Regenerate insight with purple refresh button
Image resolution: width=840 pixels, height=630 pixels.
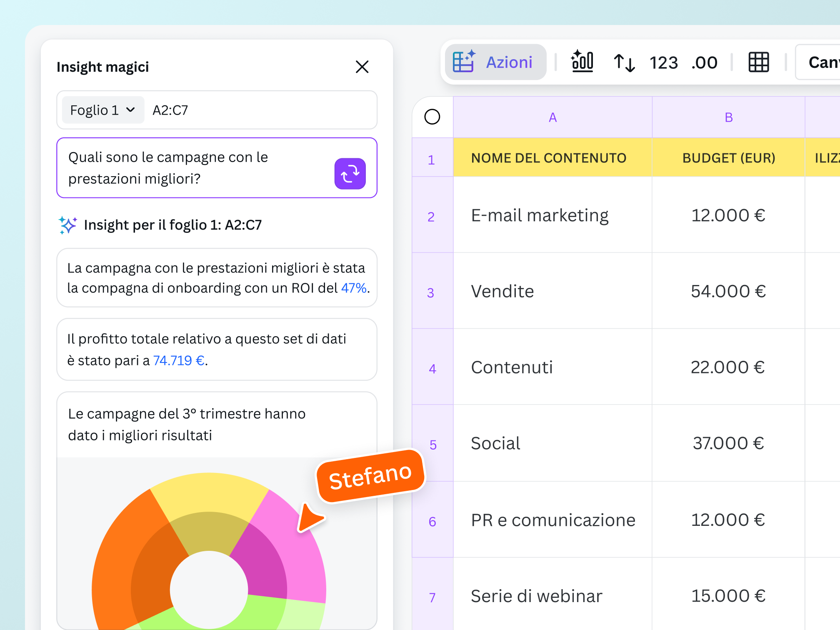click(350, 174)
